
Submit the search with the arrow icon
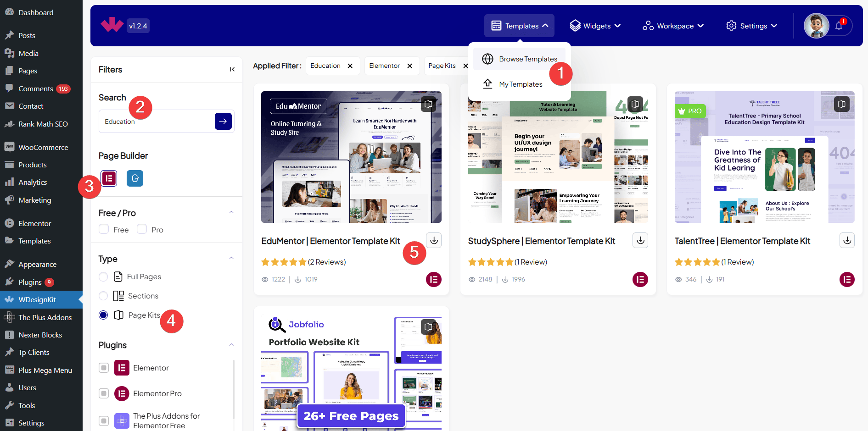point(223,121)
